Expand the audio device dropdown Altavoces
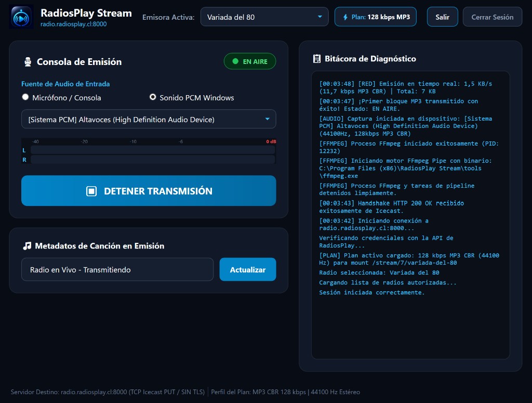The width and height of the screenshot is (532, 403). [149, 119]
